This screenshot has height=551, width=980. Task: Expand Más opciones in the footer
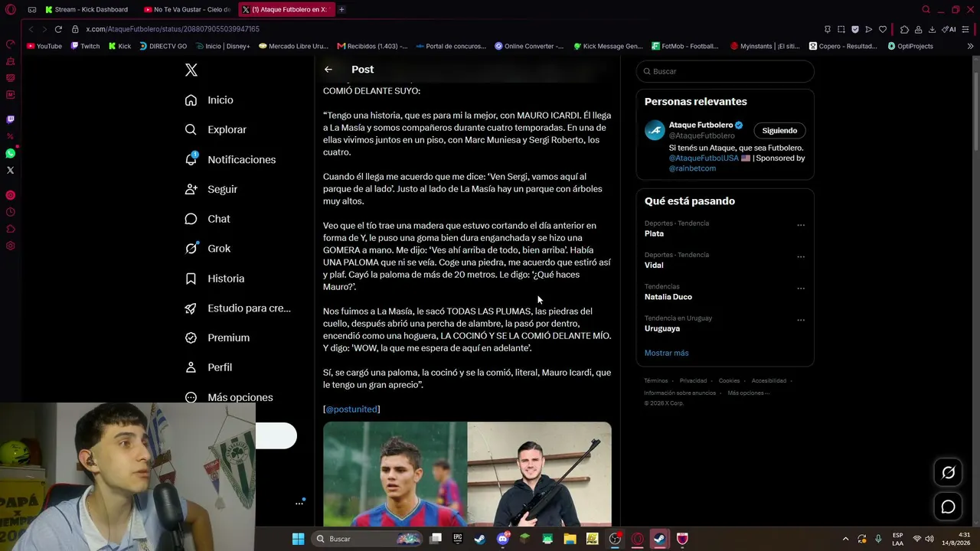pyautogui.click(x=748, y=393)
